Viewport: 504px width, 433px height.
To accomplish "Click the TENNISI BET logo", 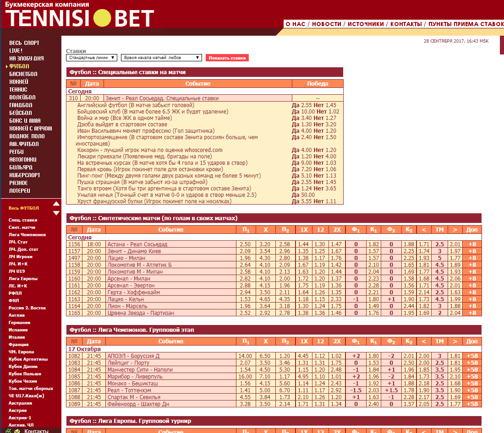I will [x=80, y=18].
